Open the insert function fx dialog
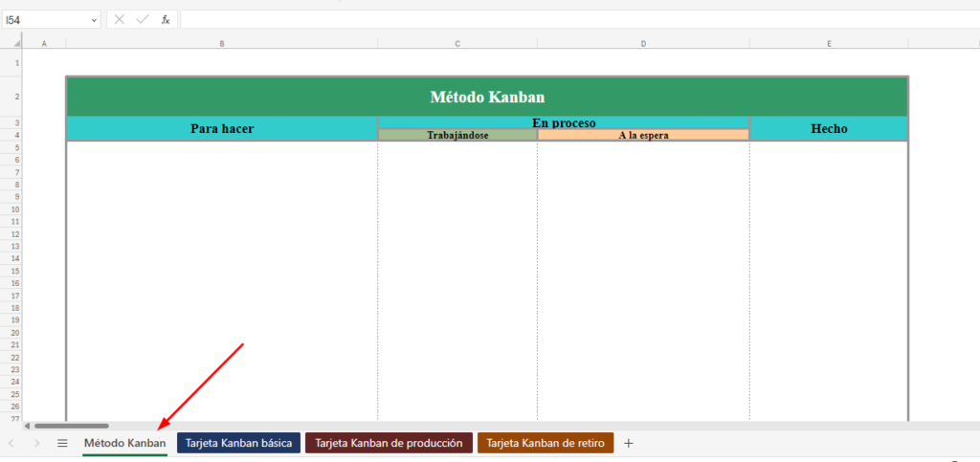Image resolution: width=980 pixels, height=462 pixels. click(166, 19)
